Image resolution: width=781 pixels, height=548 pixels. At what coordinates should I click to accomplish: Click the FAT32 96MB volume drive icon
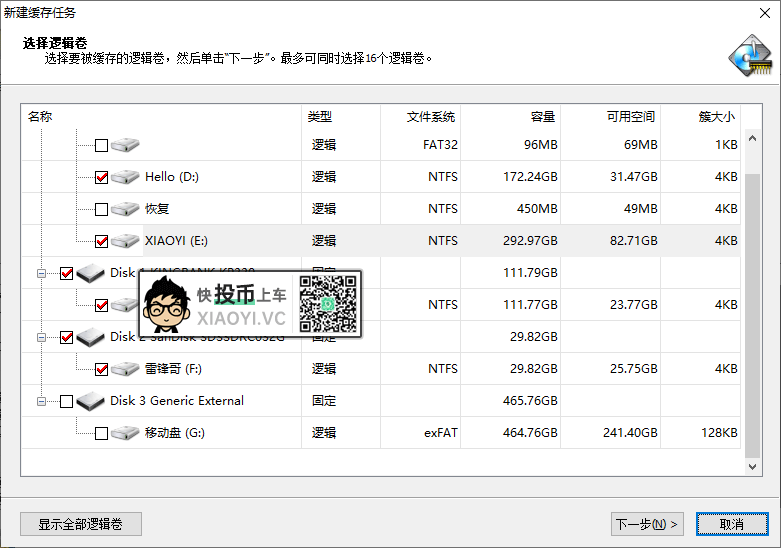(125, 145)
